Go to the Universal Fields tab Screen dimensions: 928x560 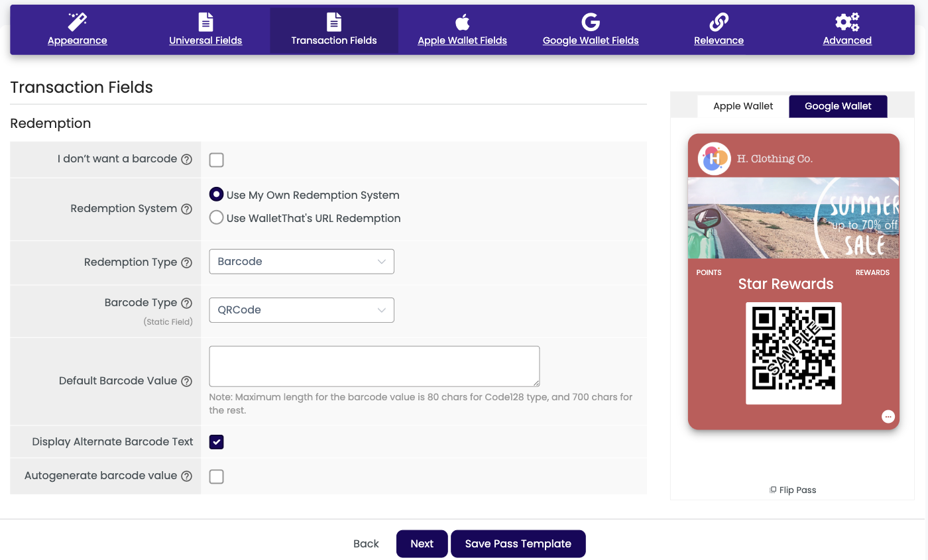(205, 40)
